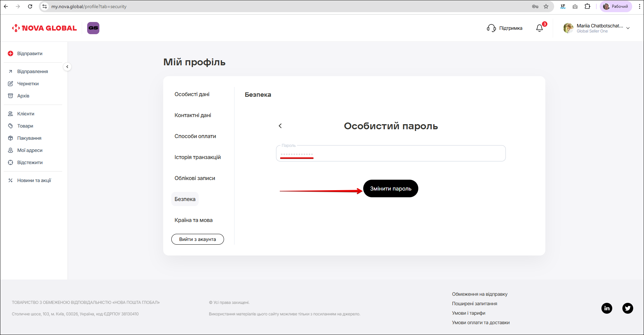The image size is (644, 335).
Task: Click the browser forward arrow
Action: tap(18, 6)
